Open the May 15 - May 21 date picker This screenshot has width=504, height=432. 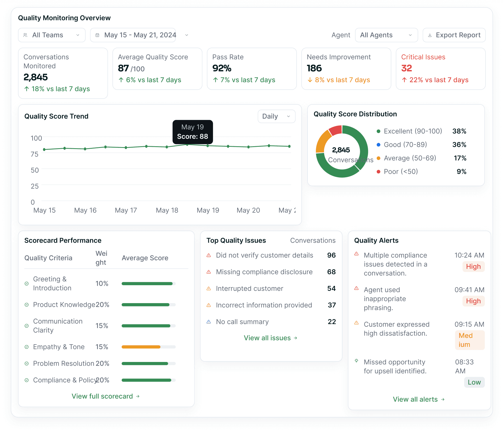click(133, 35)
